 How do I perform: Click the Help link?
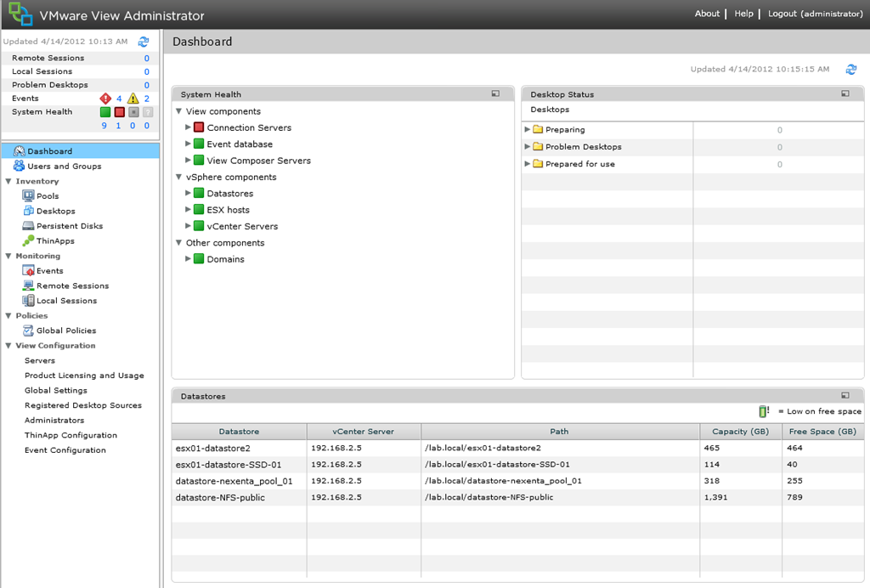(744, 14)
